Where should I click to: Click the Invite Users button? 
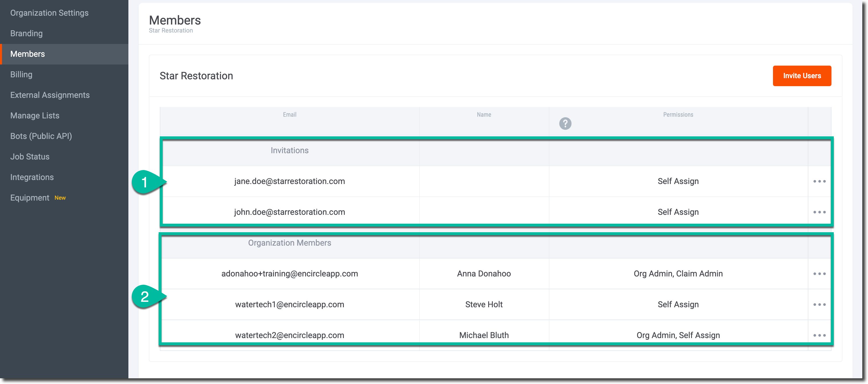(802, 76)
